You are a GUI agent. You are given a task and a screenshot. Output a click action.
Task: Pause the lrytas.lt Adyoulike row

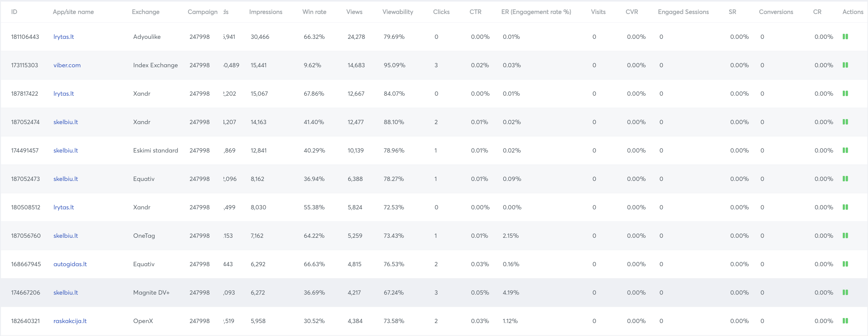[845, 37]
